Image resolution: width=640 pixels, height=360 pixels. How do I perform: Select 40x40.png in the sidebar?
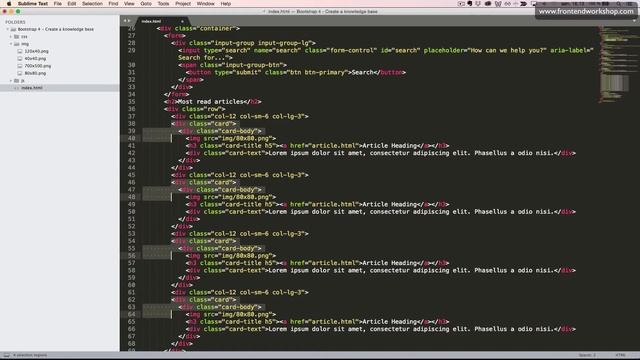35,59
